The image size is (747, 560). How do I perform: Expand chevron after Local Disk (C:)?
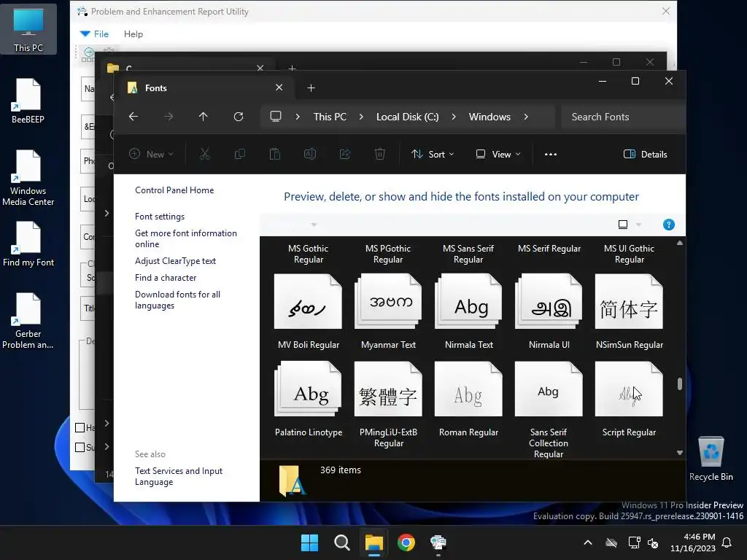[454, 117]
